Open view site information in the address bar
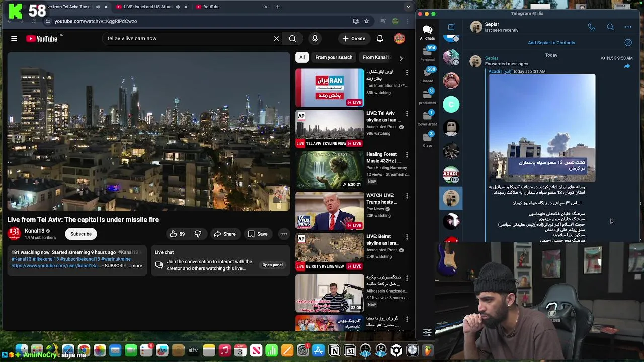 pos(47,21)
